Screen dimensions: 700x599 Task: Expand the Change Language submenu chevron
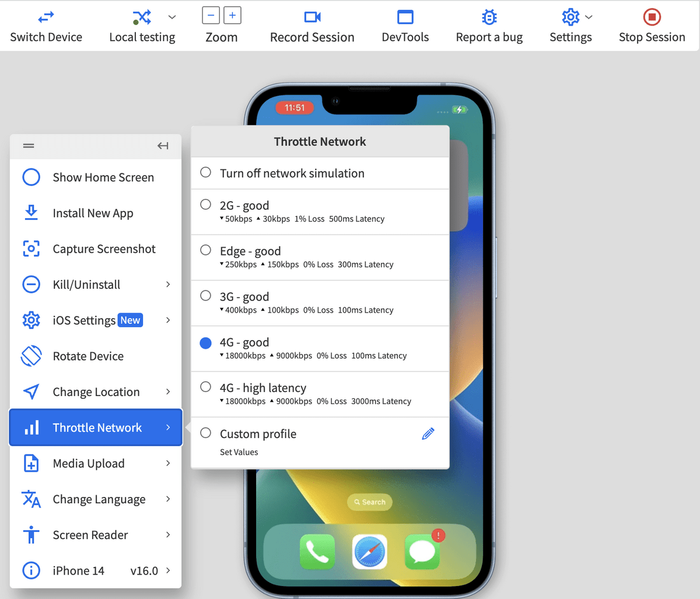tap(168, 499)
